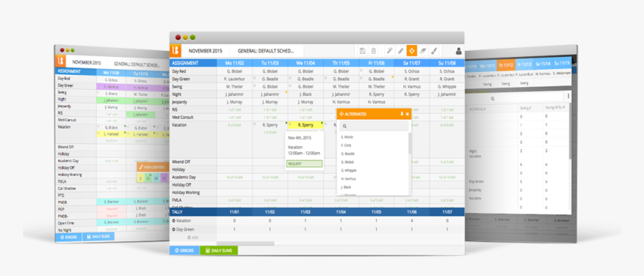The image size is (644, 276).
Task: Click horizontal scrollbar under tally table
Action: [x=245, y=244]
